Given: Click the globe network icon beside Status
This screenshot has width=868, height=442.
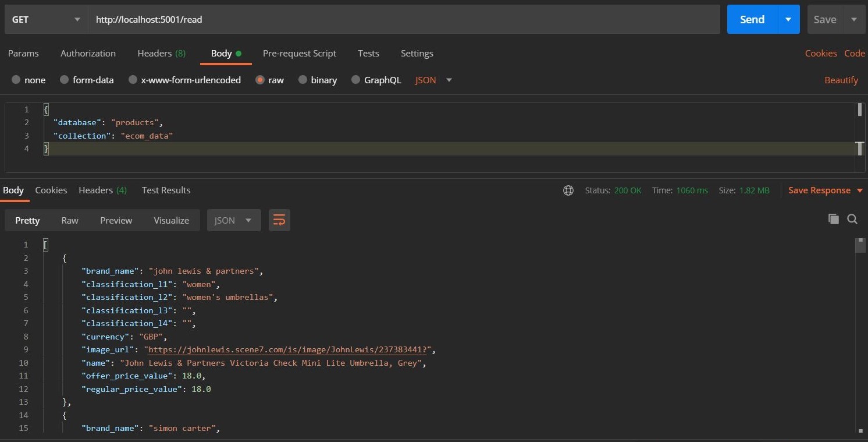Looking at the screenshot, I should click(x=568, y=190).
